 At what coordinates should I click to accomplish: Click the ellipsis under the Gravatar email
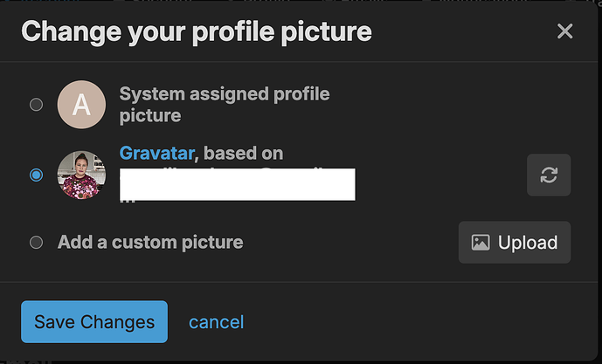pyautogui.click(x=127, y=201)
